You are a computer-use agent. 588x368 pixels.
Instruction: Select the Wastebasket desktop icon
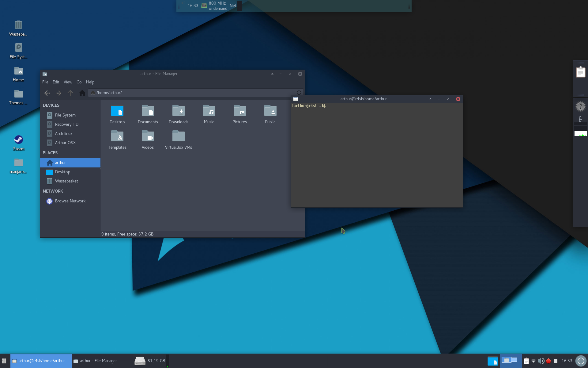pos(18,28)
